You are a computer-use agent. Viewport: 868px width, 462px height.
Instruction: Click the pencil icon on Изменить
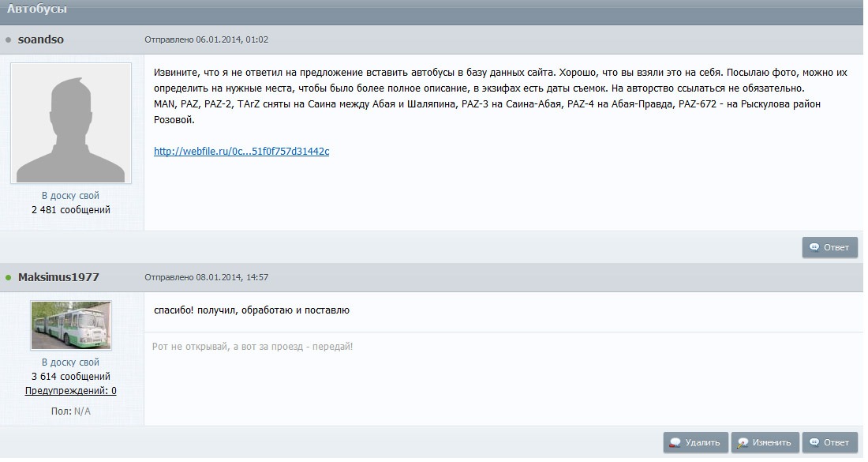click(x=743, y=442)
